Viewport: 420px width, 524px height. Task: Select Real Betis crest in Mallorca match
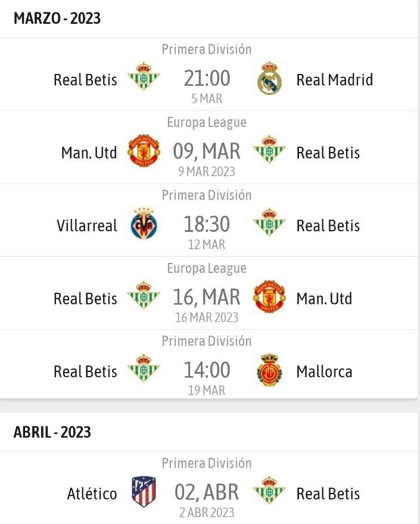144,368
